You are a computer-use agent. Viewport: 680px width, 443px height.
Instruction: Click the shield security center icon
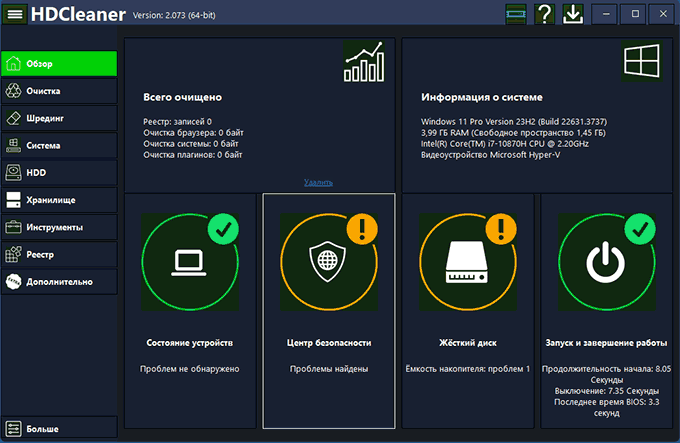tap(329, 262)
